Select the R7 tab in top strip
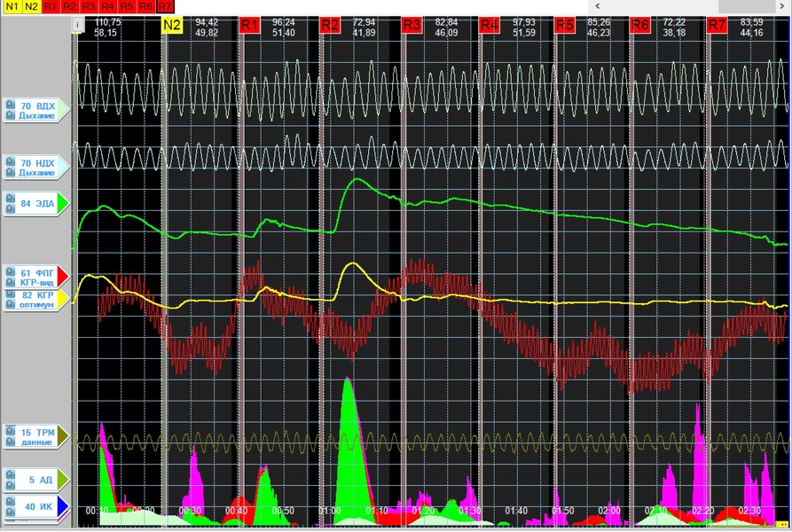This screenshot has width=792, height=532. (166, 6)
